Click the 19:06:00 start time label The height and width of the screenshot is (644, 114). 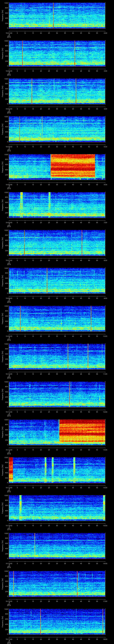pos(9,223)
